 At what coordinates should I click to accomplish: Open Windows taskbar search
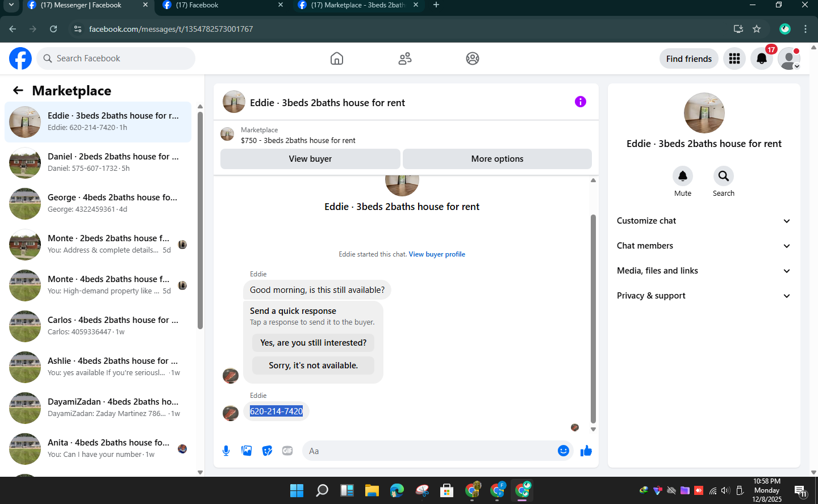pyautogui.click(x=322, y=490)
